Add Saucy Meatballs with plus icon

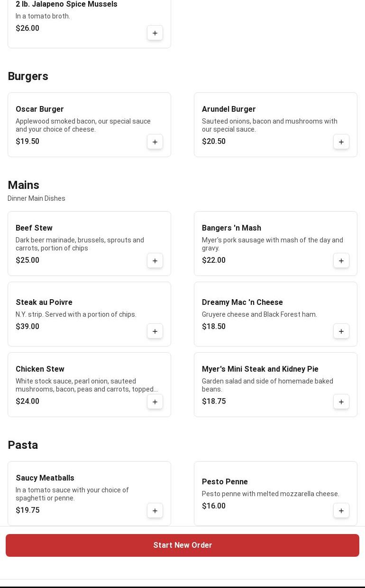[x=155, y=511]
